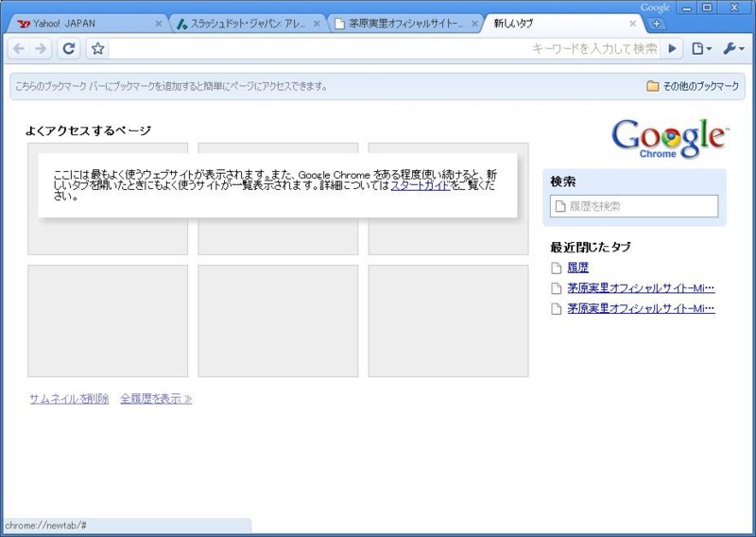Close the 茅原実里オフィシャルサイト tab
The height and width of the screenshot is (537, 756).
coord(474,24)
